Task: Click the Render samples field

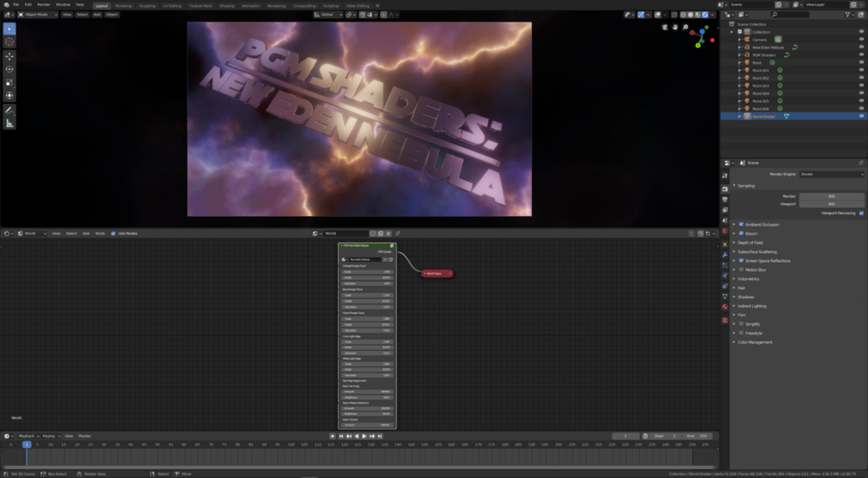Action: [832, 196]
